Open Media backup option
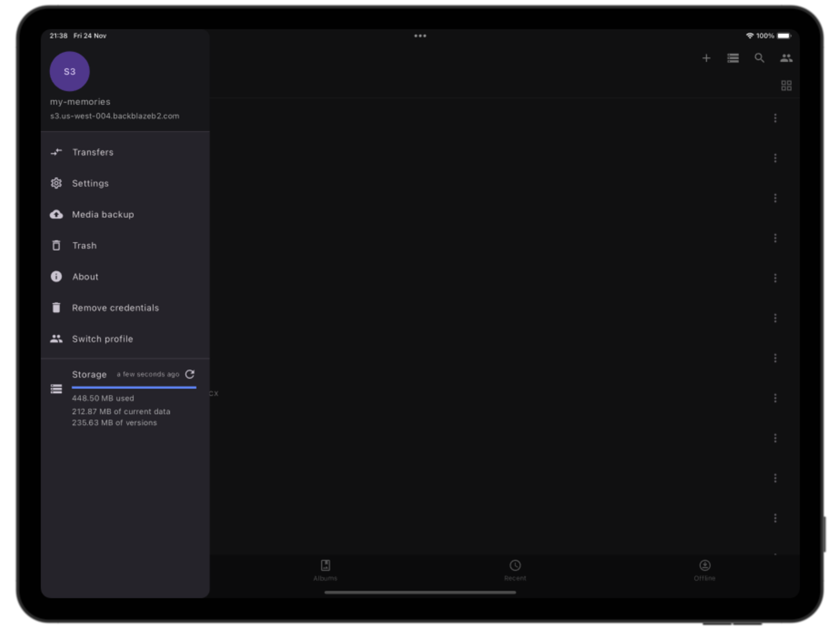This screenshot has height=630, width=840. (x=125, y=215)
